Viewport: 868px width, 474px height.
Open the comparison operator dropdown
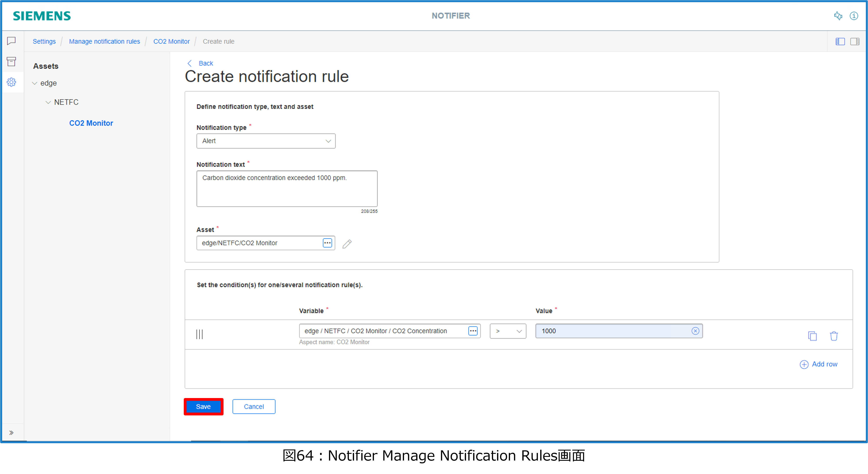[508, 331]
